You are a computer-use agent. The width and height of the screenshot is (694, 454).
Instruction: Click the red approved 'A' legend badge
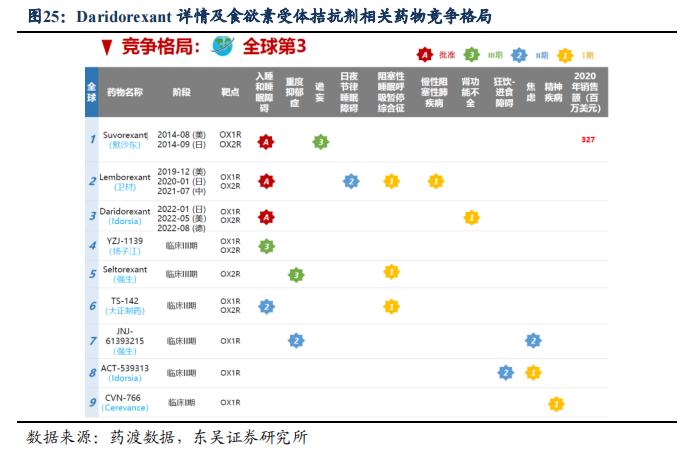pos(424,55)
